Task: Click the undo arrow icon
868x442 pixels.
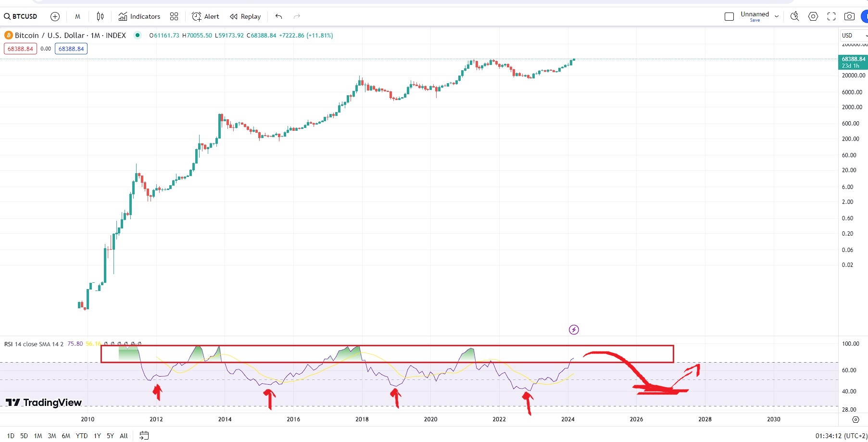Action: click(278, 16)
